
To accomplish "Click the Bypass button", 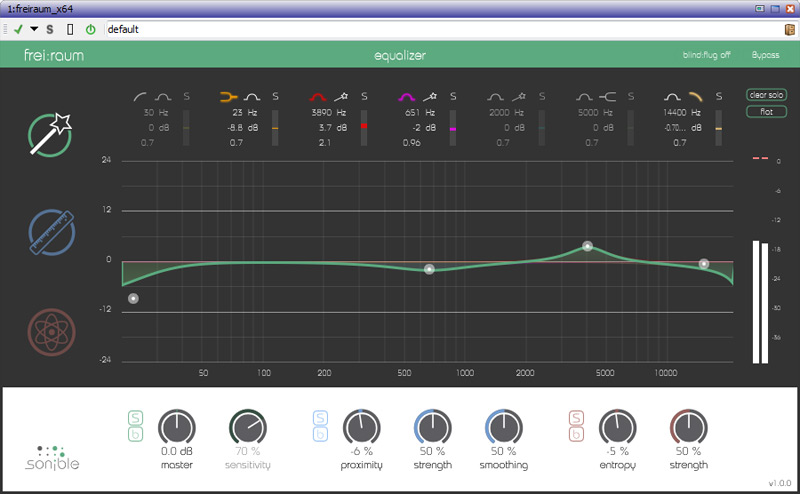I will [765, 55].
